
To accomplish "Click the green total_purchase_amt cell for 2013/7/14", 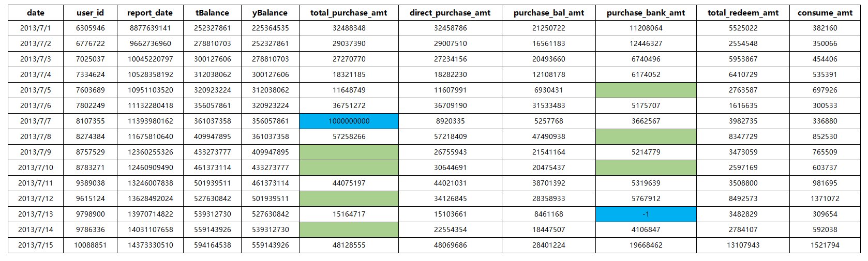I will coord(349,229).
